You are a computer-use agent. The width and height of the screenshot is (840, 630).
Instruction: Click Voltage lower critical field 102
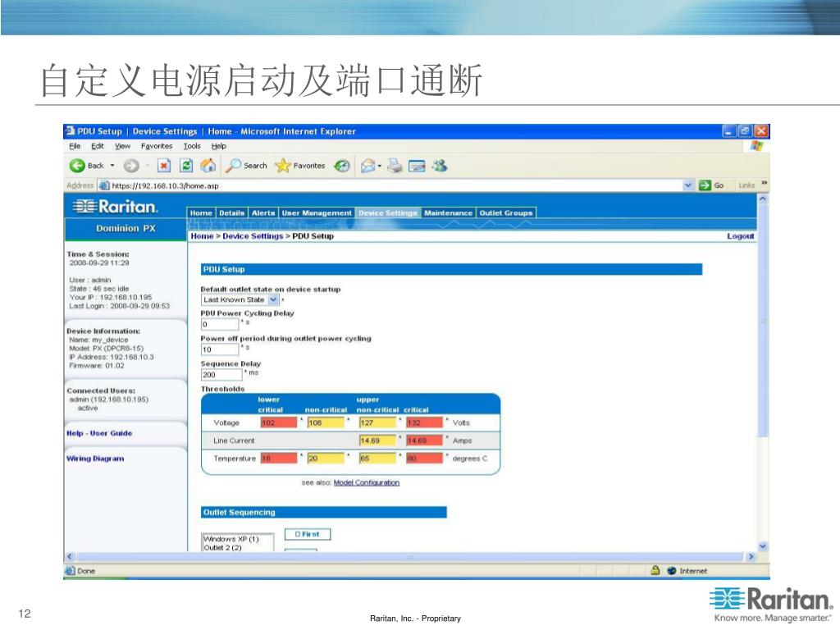[279, 422]
